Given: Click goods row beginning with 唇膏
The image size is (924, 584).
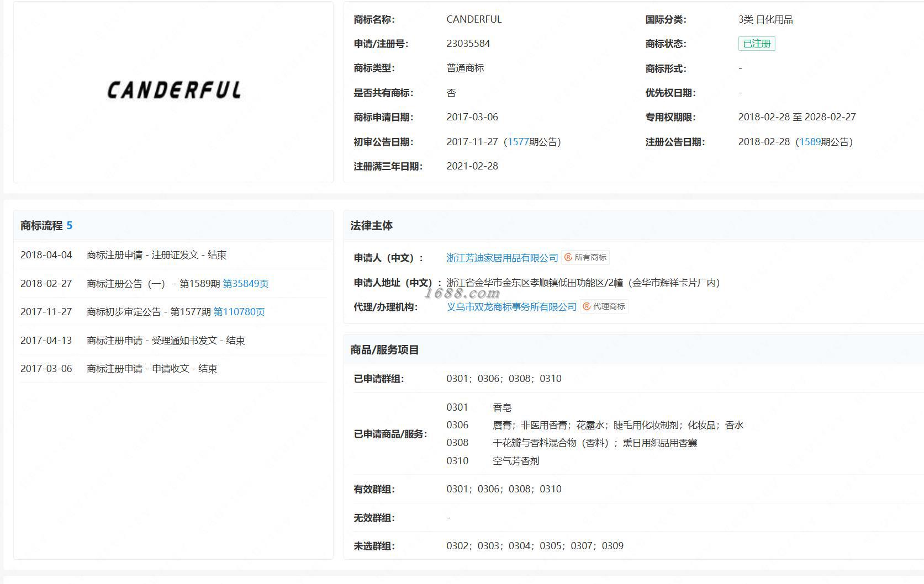Looking at the screenshot, I should pos(618,425).
